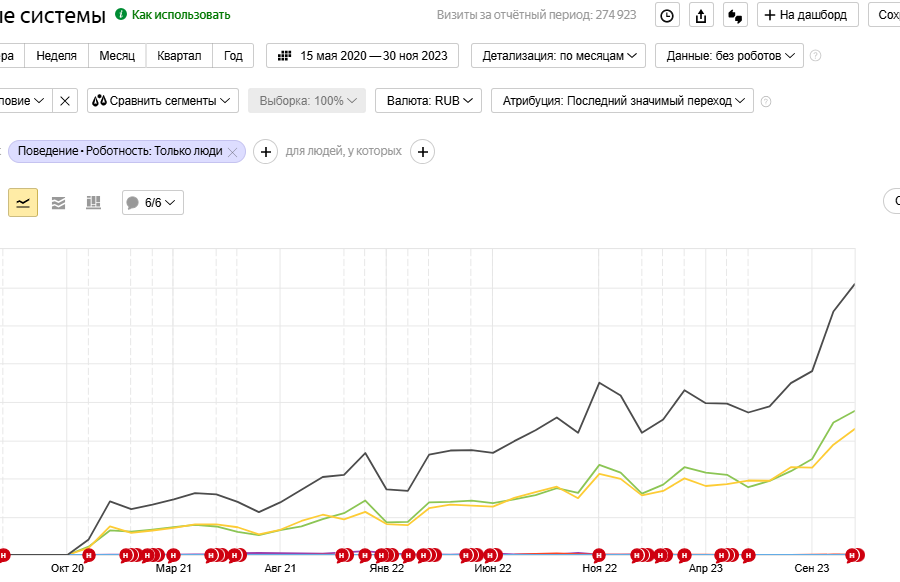
Task: Switch to stacked area chart view
Action: (59, 203)
